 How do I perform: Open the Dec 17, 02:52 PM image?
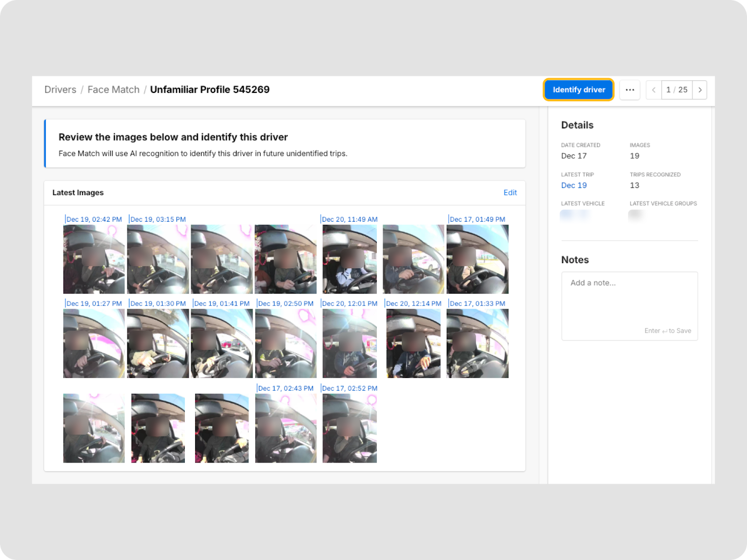click(350, 428)
